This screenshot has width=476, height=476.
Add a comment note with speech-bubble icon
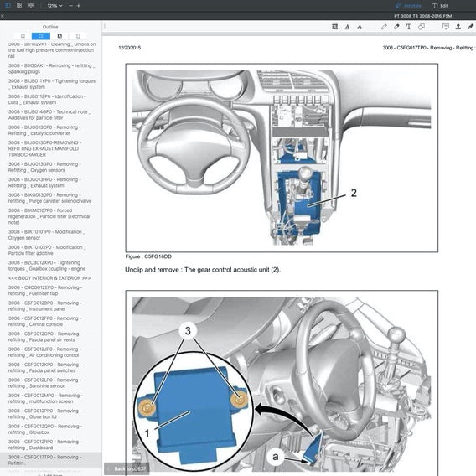click(446, 27)
